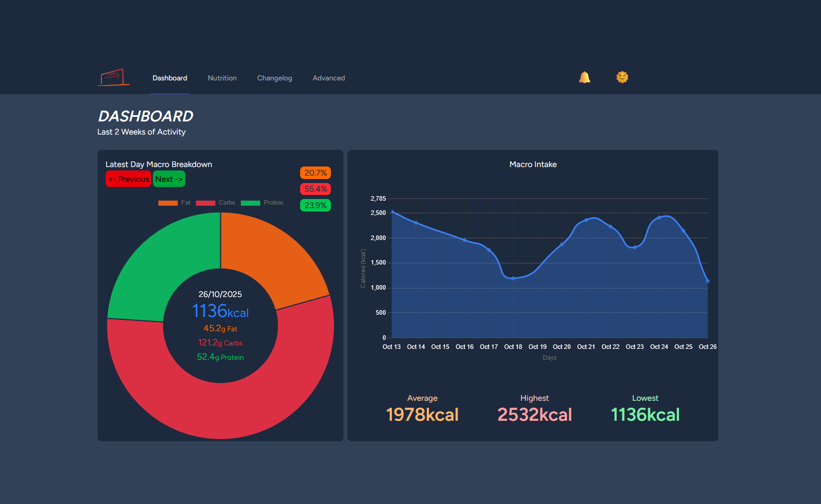The height and width of the screenshot is (504, 821).
Task: Navigate to the Advanced tab
Action: tap(329, 78)
